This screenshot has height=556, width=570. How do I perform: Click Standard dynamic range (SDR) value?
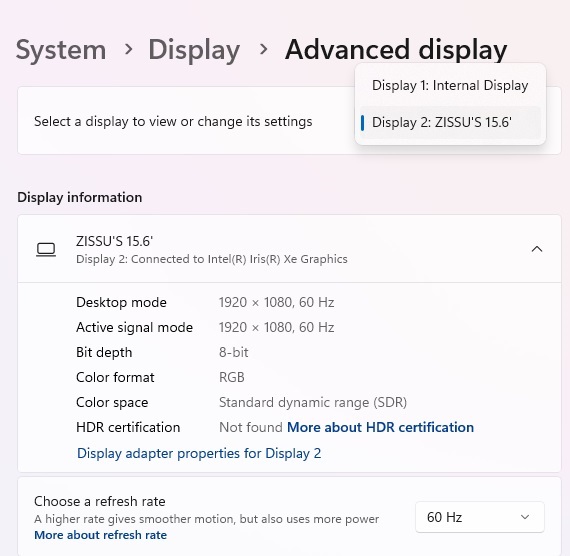pyautogui.click(x=313, y=403)
